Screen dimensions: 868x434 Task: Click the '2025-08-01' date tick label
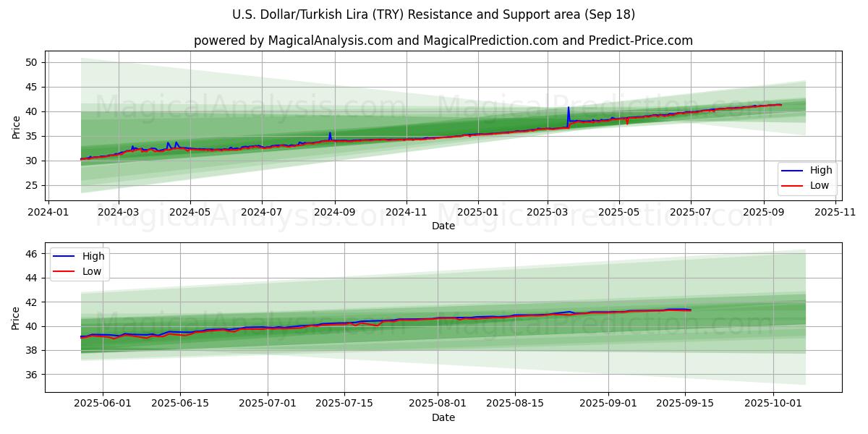click(x=438, y=404)
